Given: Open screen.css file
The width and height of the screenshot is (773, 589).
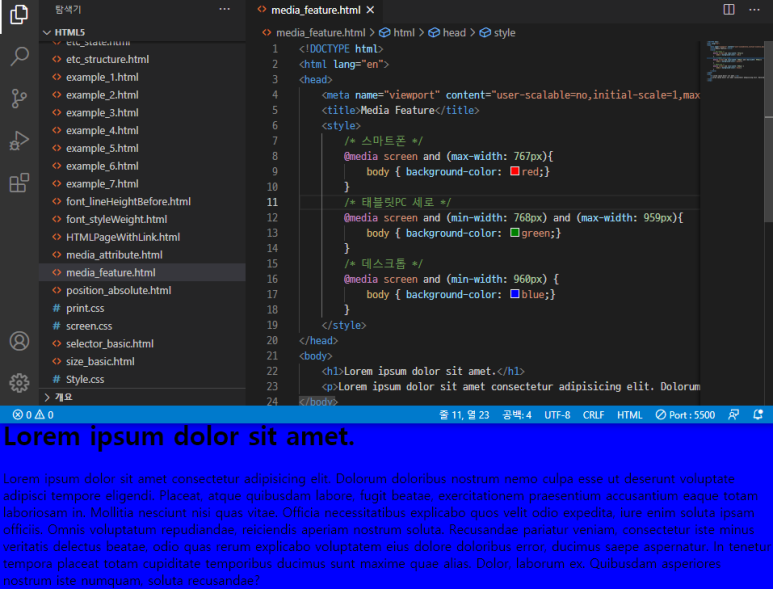Looking at the screenshot, I should click(142, 326).
